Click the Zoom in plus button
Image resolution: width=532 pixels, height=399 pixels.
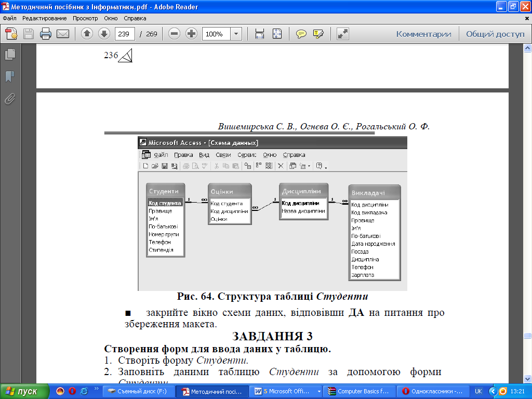pyautogui.click(x=191, y=34)
